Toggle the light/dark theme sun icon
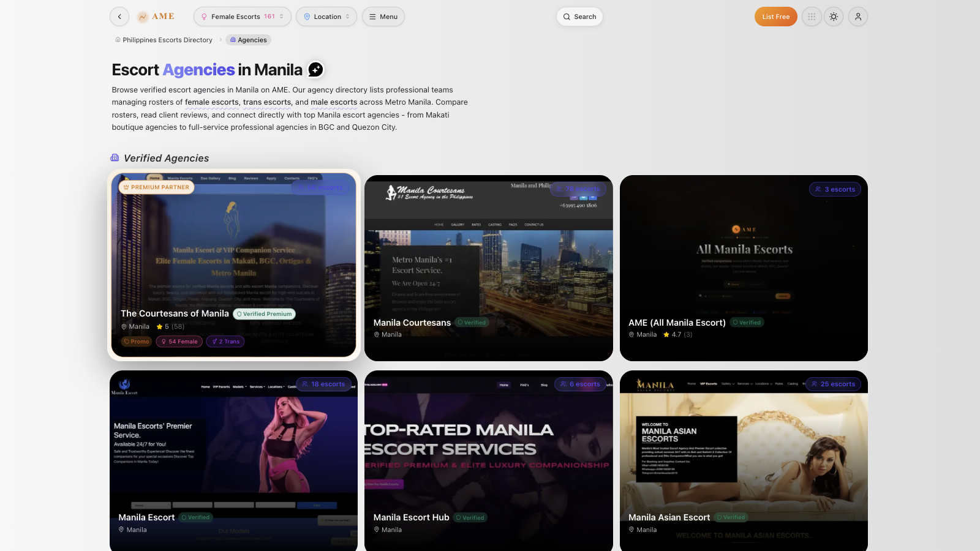The image size is (980, 551). click(834, 17)
